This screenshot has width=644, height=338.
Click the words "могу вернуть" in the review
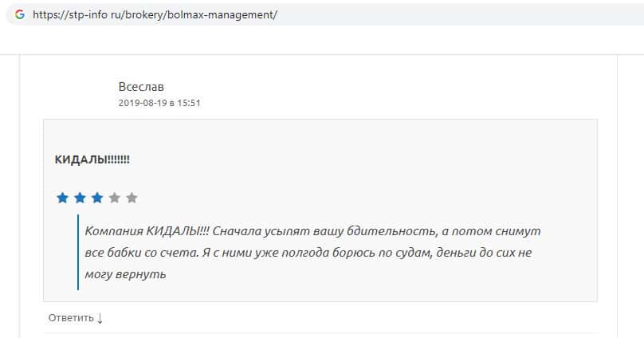click(125, 274)
